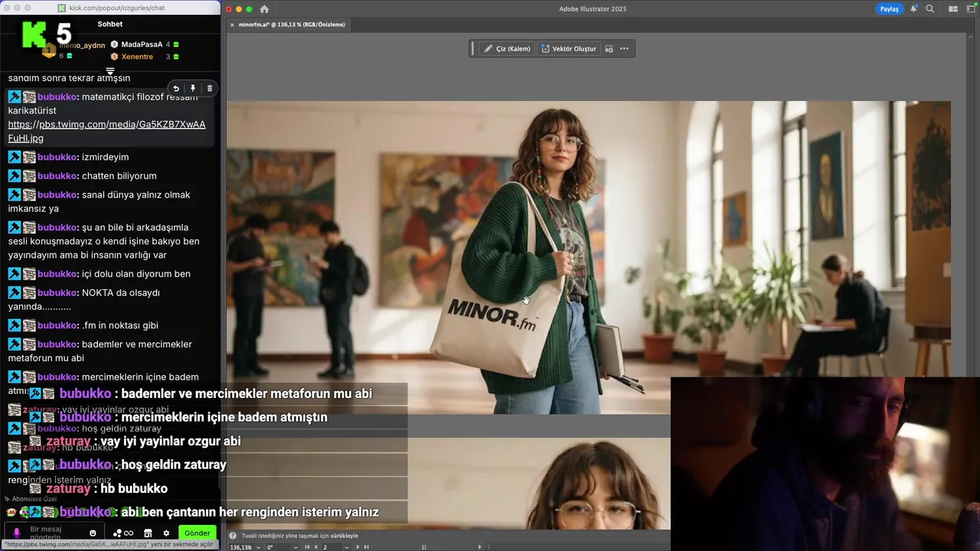Click the reply arrow icon on bubukko's message
980x551 pixels.
pyautogui.click(x=176, y=89)
